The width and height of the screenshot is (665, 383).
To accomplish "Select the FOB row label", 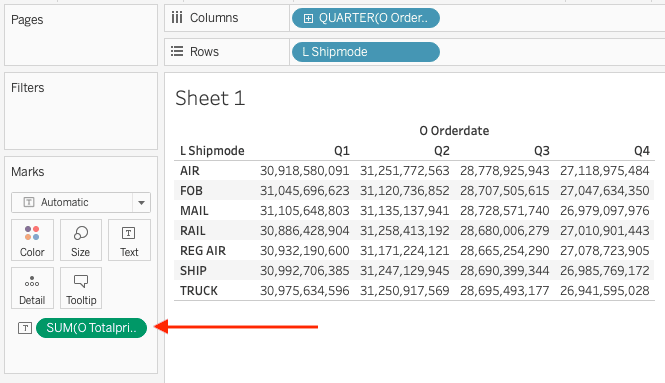I will [x=191, y=191].
